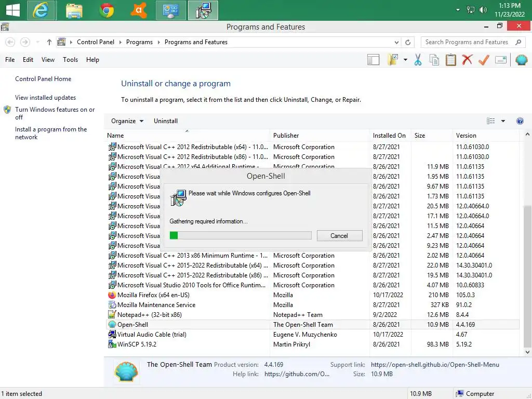
Task: Expand dropdown next to folder toolbar icon
Action: [x=405, y=60]
